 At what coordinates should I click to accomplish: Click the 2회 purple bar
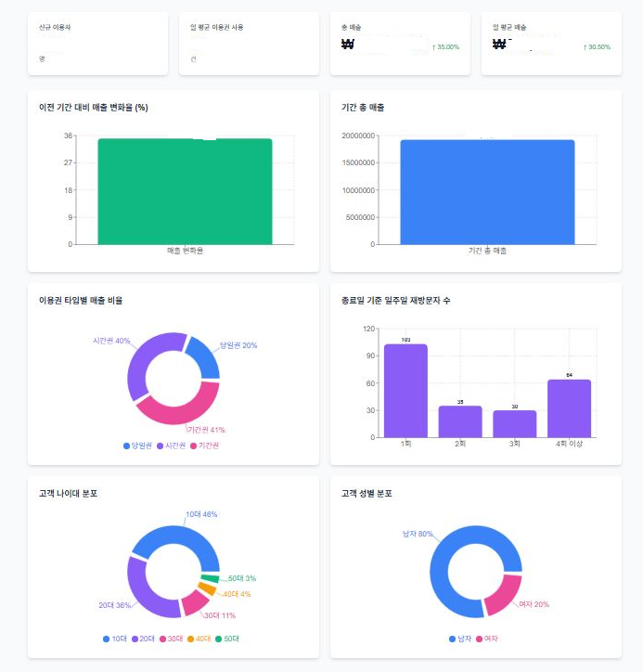click(460, 421)
